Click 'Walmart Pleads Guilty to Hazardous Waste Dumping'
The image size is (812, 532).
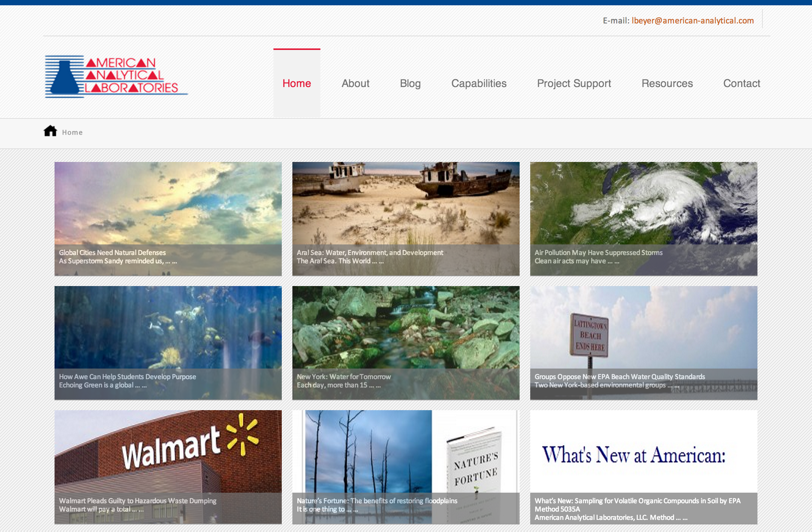pos(138,501)
